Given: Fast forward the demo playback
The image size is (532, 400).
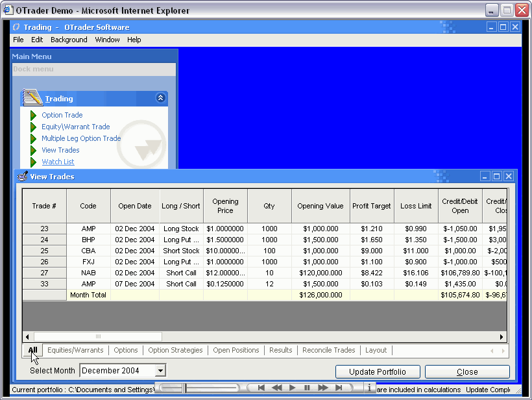Looking at the screenshot, I should point(322,388).
